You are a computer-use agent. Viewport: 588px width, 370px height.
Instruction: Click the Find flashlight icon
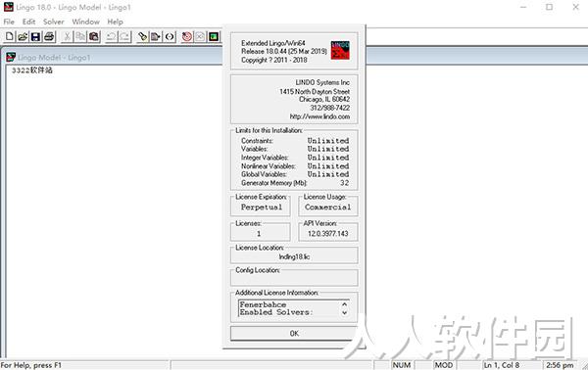tap(142, 36)
